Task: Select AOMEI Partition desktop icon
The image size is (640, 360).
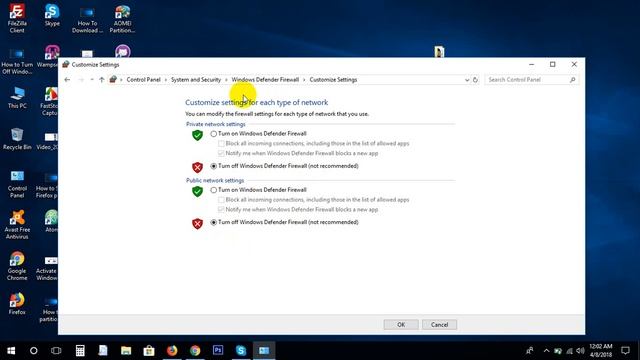Action: (122, 19)
